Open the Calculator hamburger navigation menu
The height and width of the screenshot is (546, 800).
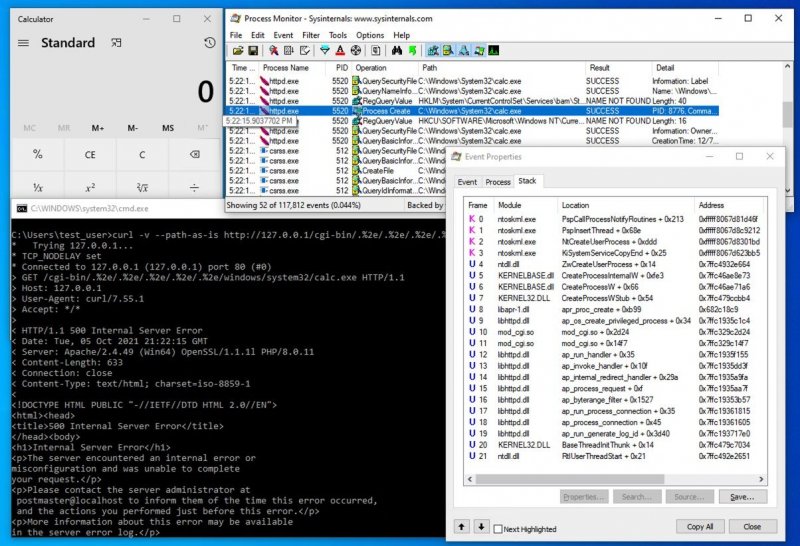click(19, 43)
